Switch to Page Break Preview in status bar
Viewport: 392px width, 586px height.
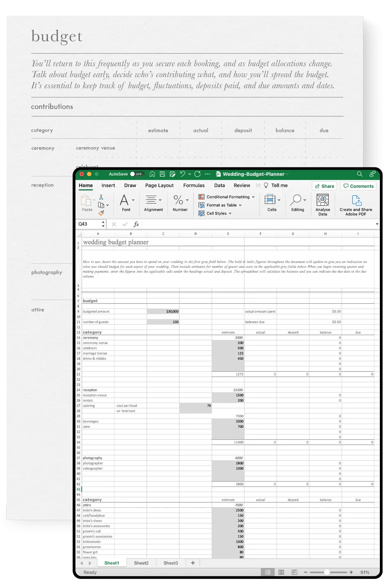click(294, 572)
